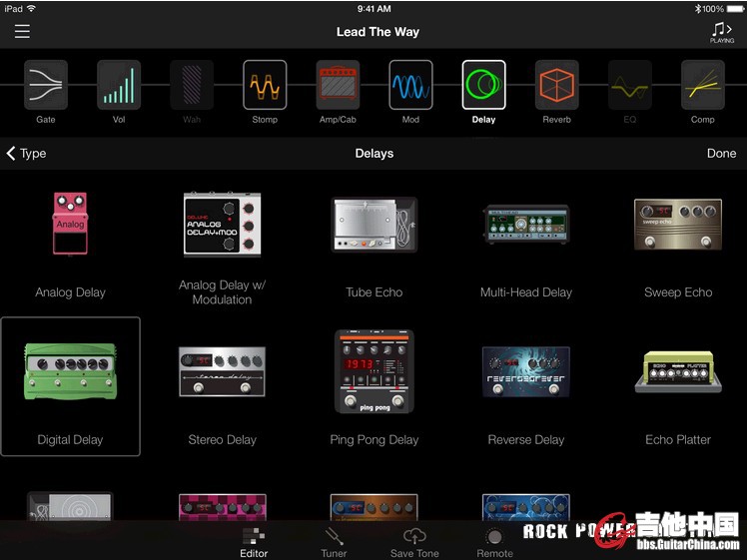The image size is (747, 560).
Task: Tap the Bluetooth status icon
Action: [x=698, y=9]
